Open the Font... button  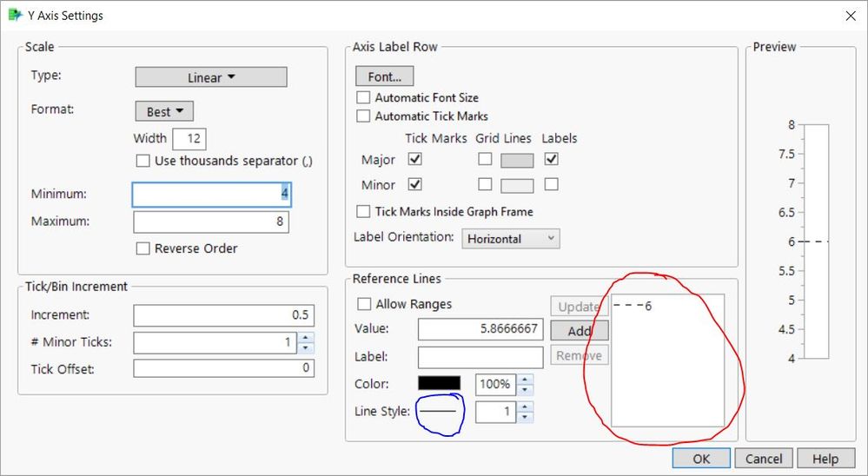(384, 76)
